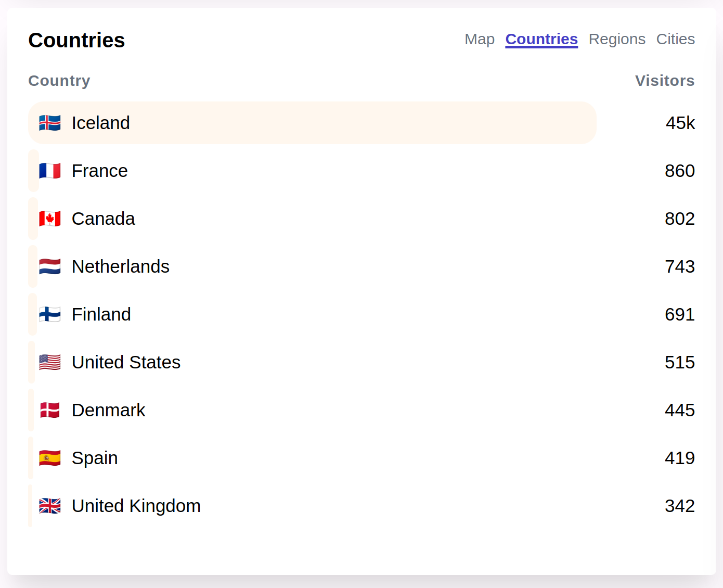Viewport: 723px width, 588px height.
Task: Open the Netherlands country link
Action: (121, 266)
